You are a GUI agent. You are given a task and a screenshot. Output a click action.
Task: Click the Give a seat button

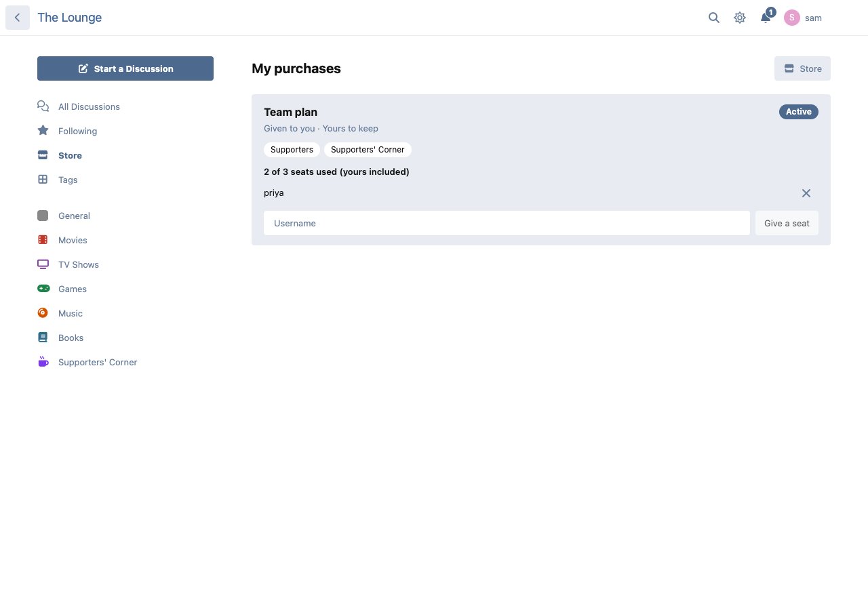pyautogui.click(x=787, y=223)
